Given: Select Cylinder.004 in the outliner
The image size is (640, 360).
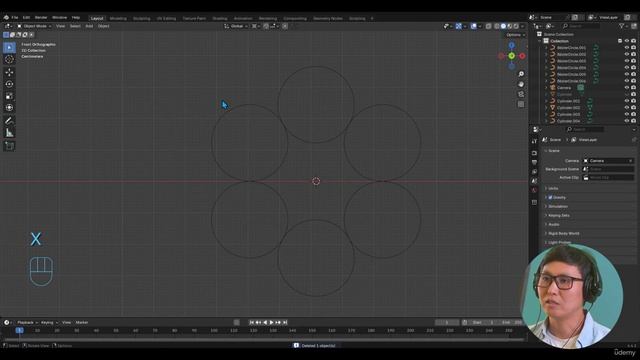Looking at the screenshot, I should [x=568, y=121].
